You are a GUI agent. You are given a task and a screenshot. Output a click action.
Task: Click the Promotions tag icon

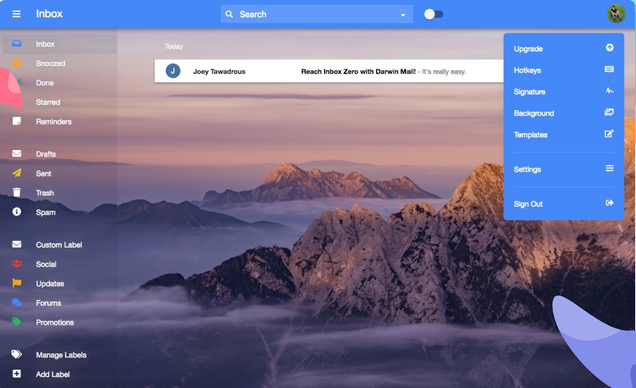click(x=17, y=322)
